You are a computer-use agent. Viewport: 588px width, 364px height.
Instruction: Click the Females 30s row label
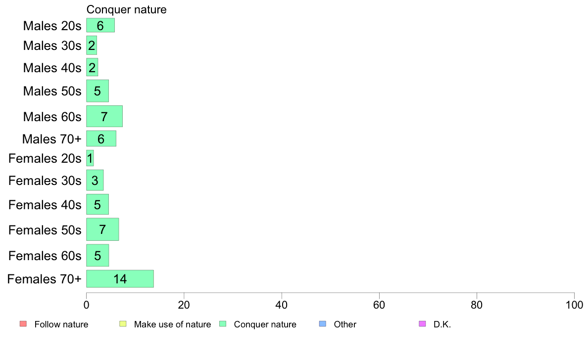(x=45, y=181)
